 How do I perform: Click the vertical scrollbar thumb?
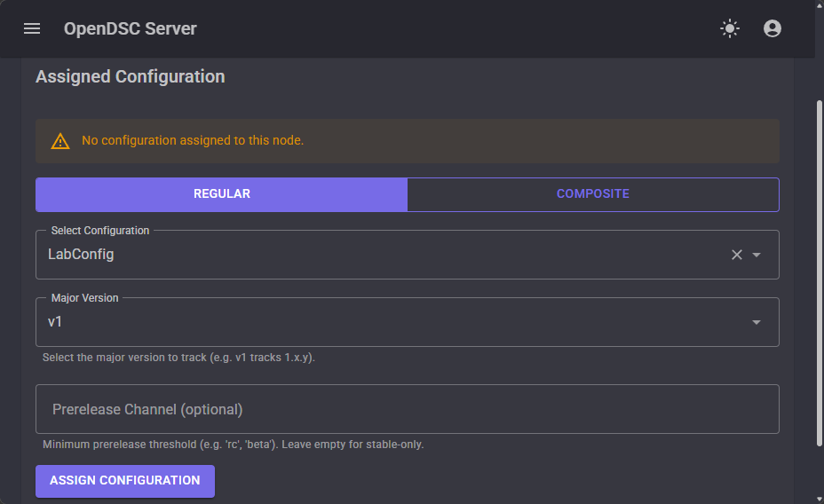click(x=819, y=273)
